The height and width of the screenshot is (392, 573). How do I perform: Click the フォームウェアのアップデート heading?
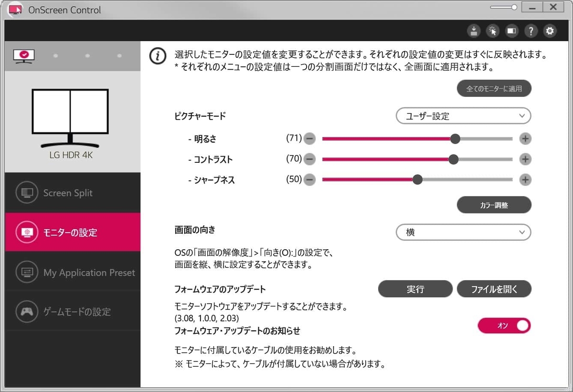(220, 289)
